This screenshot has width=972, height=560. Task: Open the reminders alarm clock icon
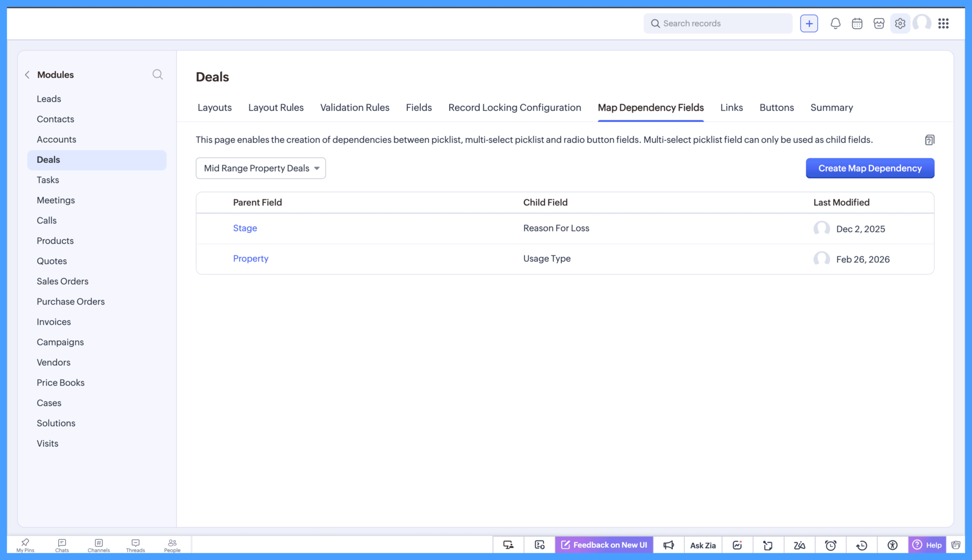pos(830,545)
